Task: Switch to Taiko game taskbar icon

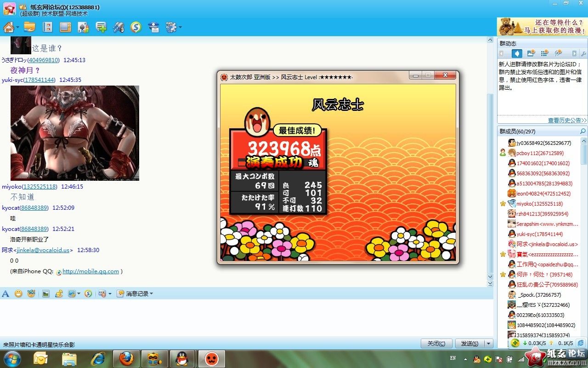Action: [x=211, y=359]
